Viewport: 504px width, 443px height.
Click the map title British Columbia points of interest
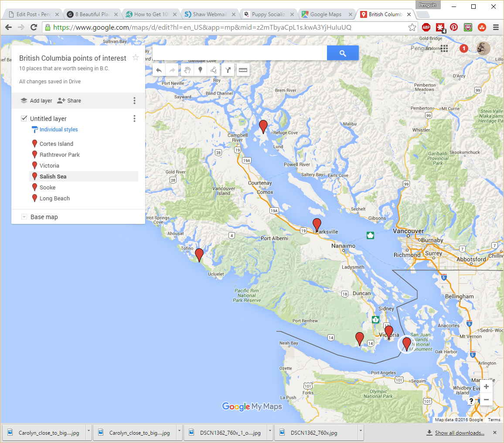[73, 58]
